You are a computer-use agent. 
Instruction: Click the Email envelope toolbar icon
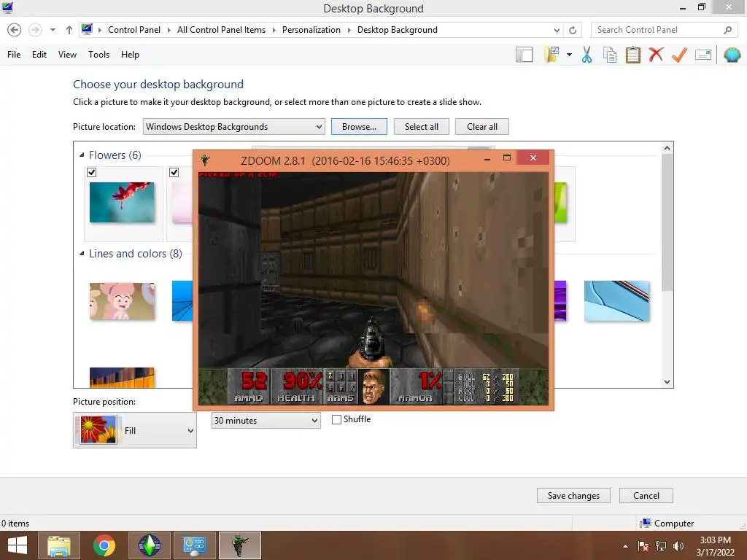tap(703, 55)
